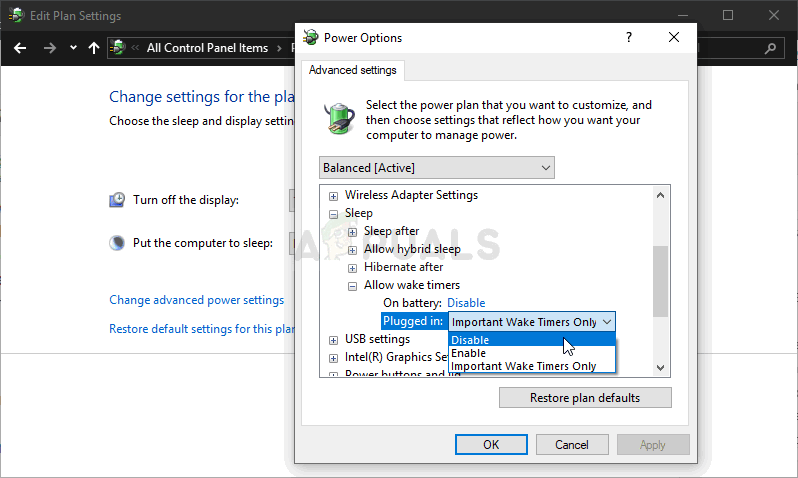Choose Disable from the Plugged in dropdown list
The width and height of the screenshot is (798, 478).
coord(532,340)
